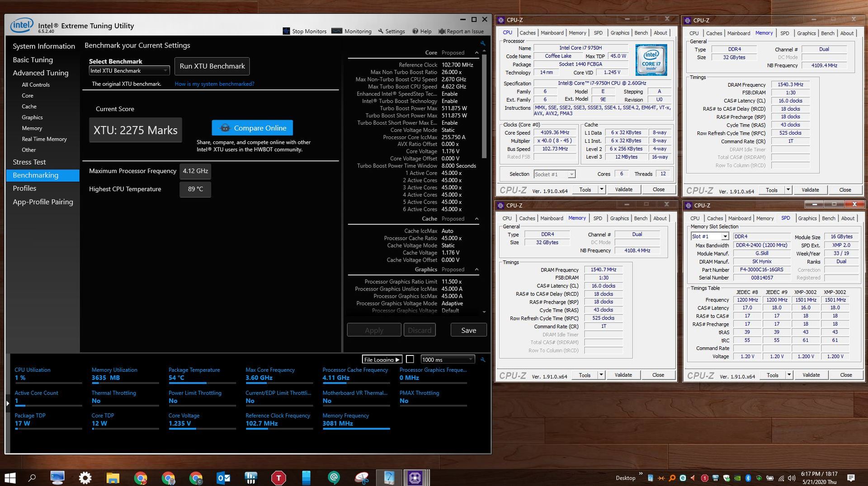
Task: Select Stress Test in the XTU sidebar
Action: pos(29,162)
